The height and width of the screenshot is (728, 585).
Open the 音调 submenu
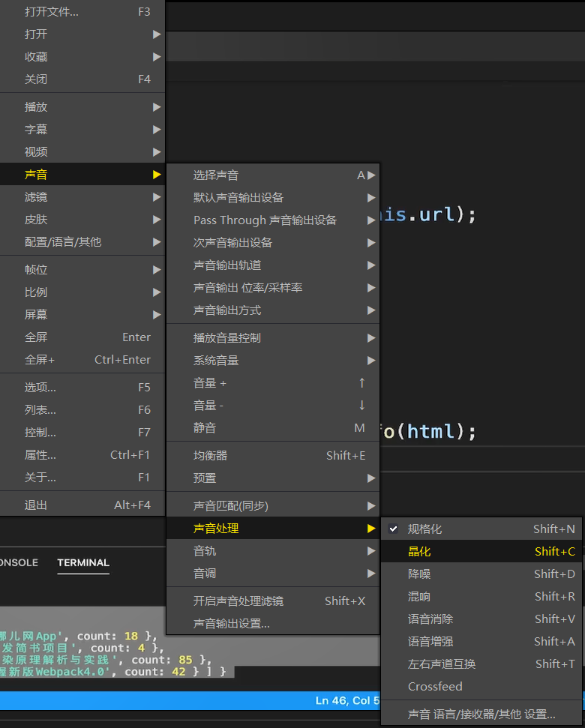pos(273,573)
